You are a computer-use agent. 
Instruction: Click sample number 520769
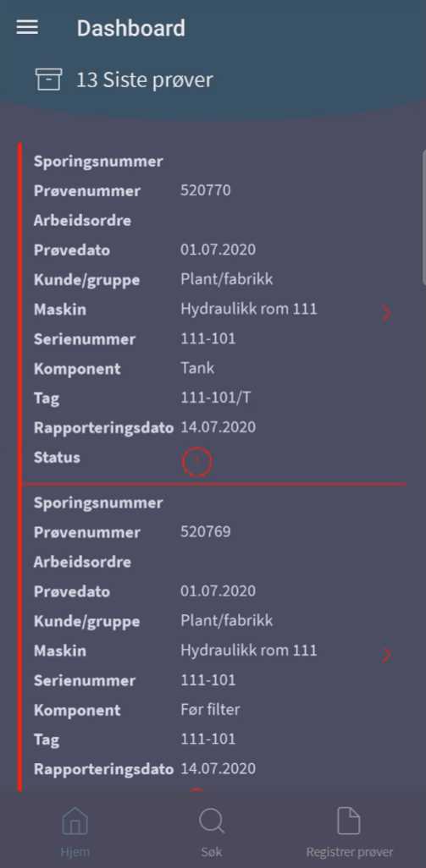pyautogui.click(x=206, y=532)
